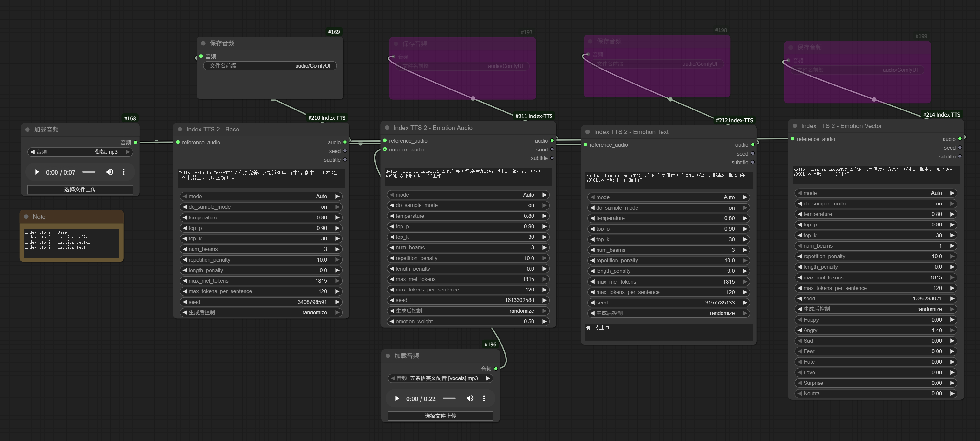Image resolution: width=980 pixels, height=441 pixels.
Task: Click 选择文件上传 button in node #168
Action: 80,190
